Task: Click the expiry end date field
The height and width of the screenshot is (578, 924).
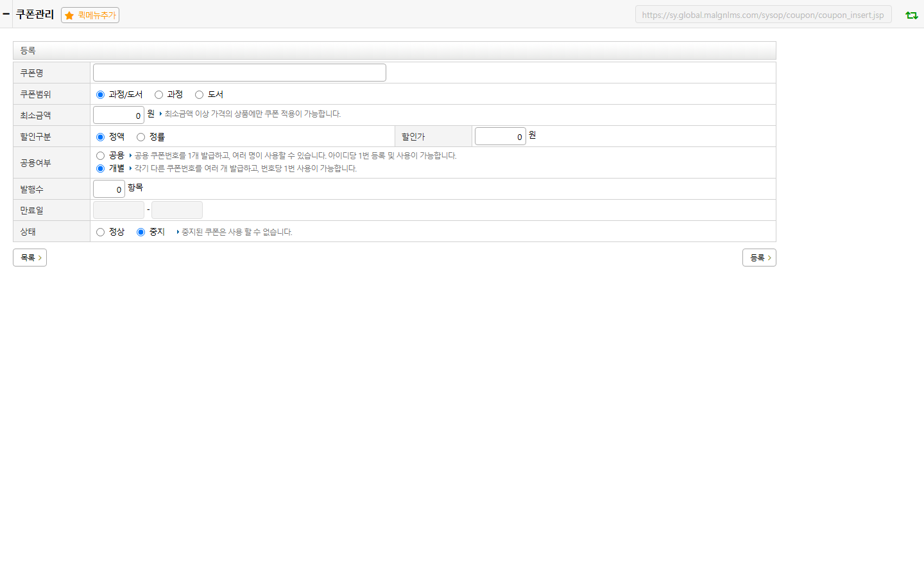Action: point(177,210)
